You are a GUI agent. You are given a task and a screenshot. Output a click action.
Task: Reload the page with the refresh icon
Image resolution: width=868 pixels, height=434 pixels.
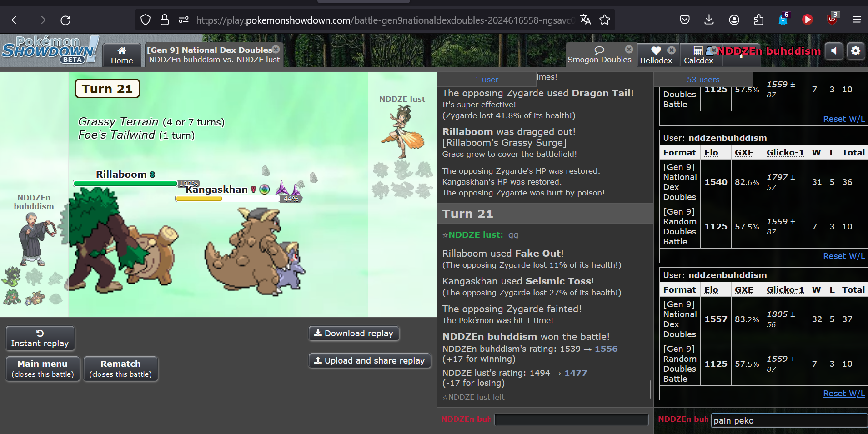(x=65, y=20)
